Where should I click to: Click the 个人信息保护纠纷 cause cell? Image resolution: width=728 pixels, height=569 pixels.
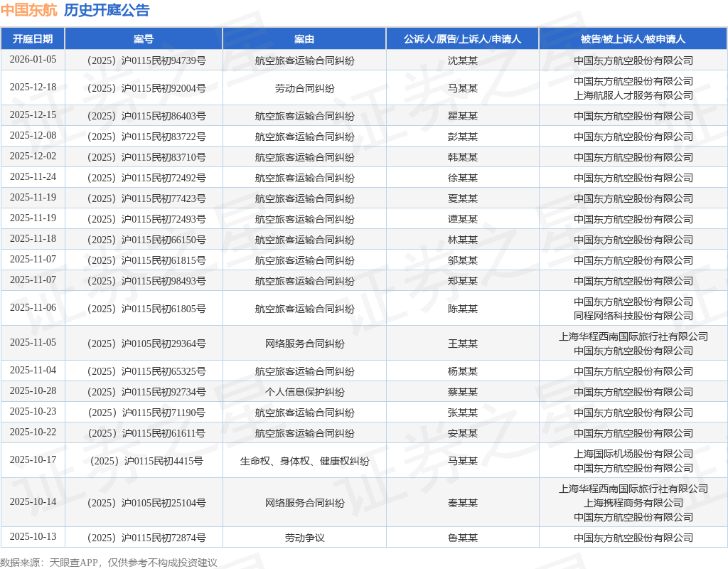pyautogui.click(x=304, y=392)
